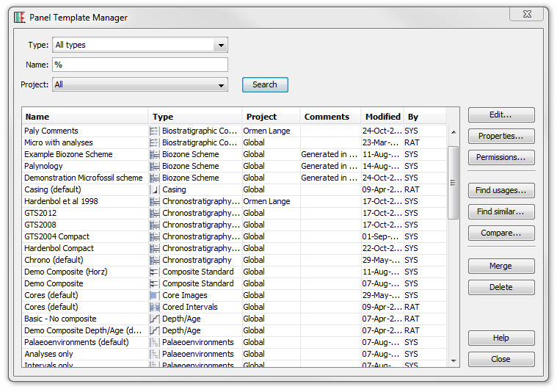Click Generated in comment for Palynology row
Screen dimensions: 557x392
point(330,166)
